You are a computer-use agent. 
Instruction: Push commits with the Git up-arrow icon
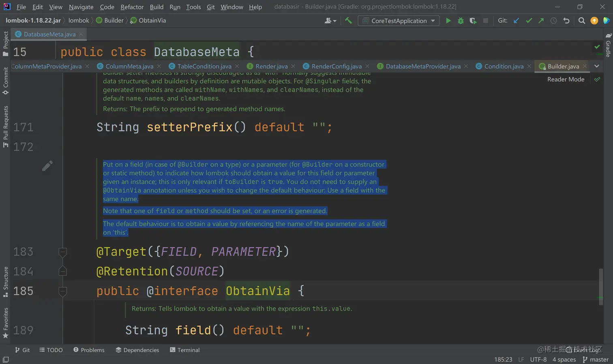pyautogui.click(x=541, y=21)
